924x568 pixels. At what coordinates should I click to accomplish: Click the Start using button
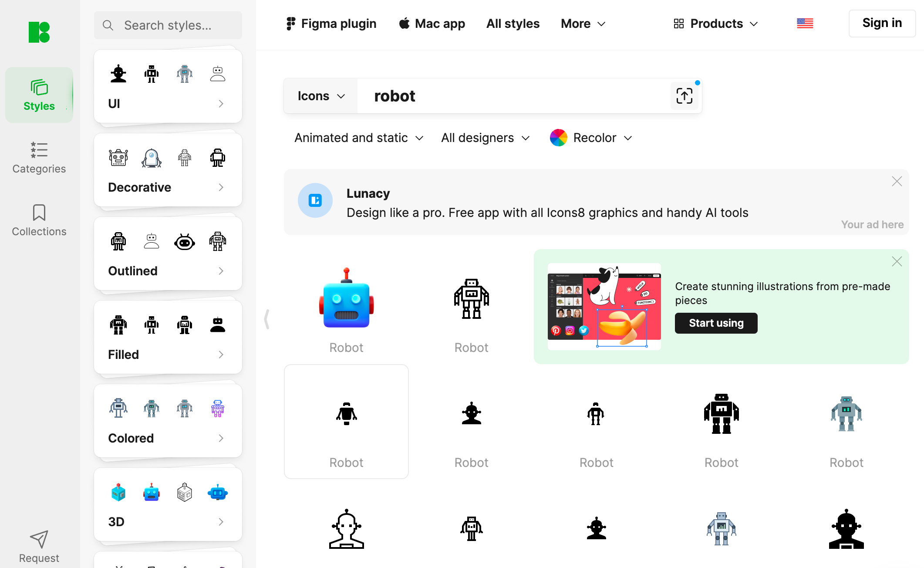click(716, 323)
